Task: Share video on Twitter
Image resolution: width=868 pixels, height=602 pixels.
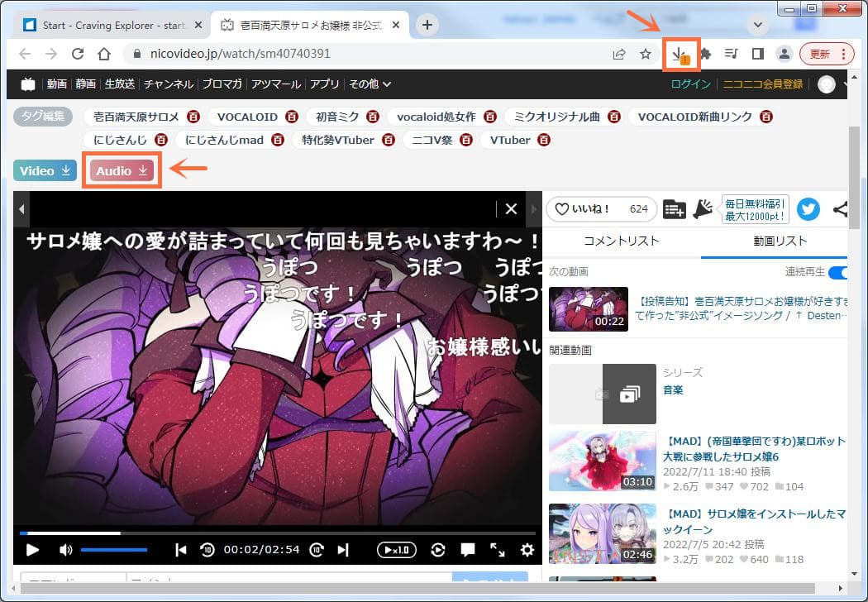Action: [x=808, y=208]
